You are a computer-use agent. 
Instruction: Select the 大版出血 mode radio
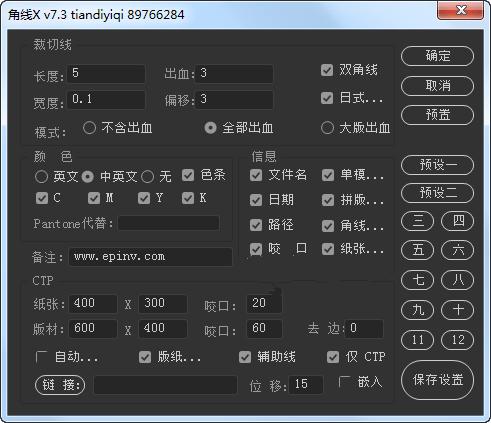tap(327, 128)
